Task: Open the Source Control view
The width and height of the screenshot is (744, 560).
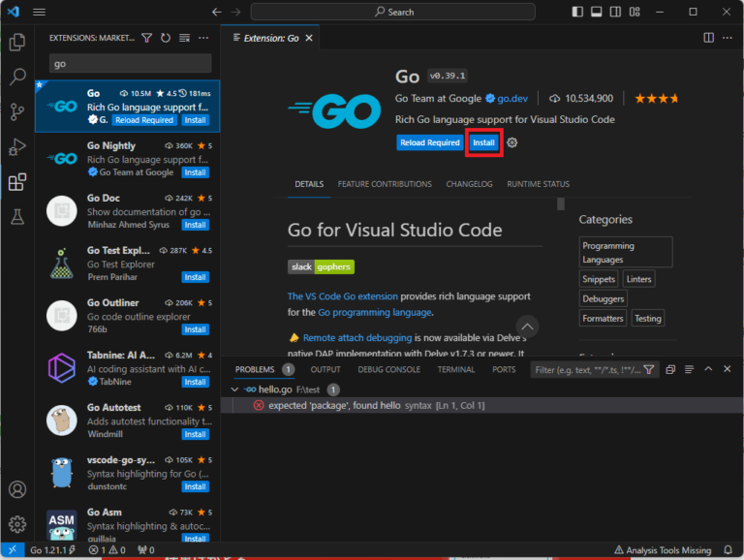Action: point(16,112)
